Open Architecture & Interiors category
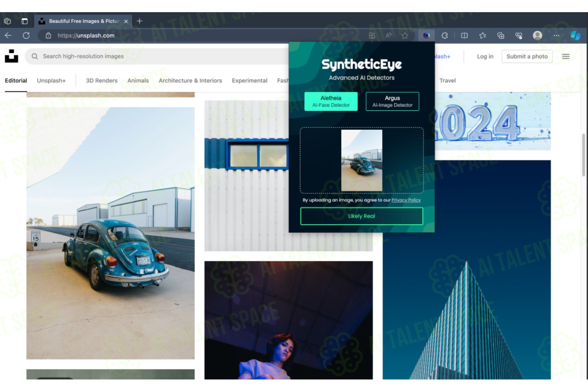 point(190,80)
